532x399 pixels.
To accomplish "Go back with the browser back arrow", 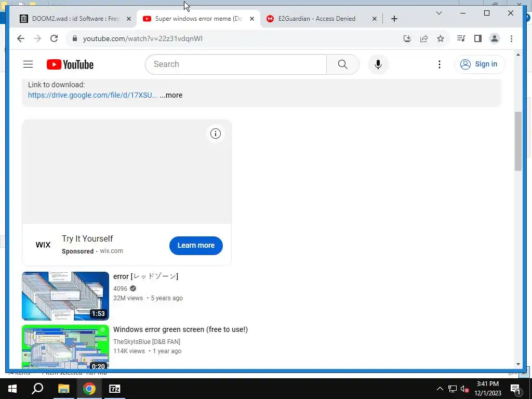I will (x=21, y=38).
